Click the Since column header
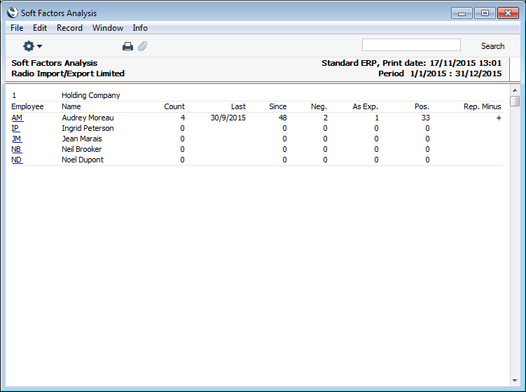This screenshot has width=526, height=392. click(x=278, y=107)
